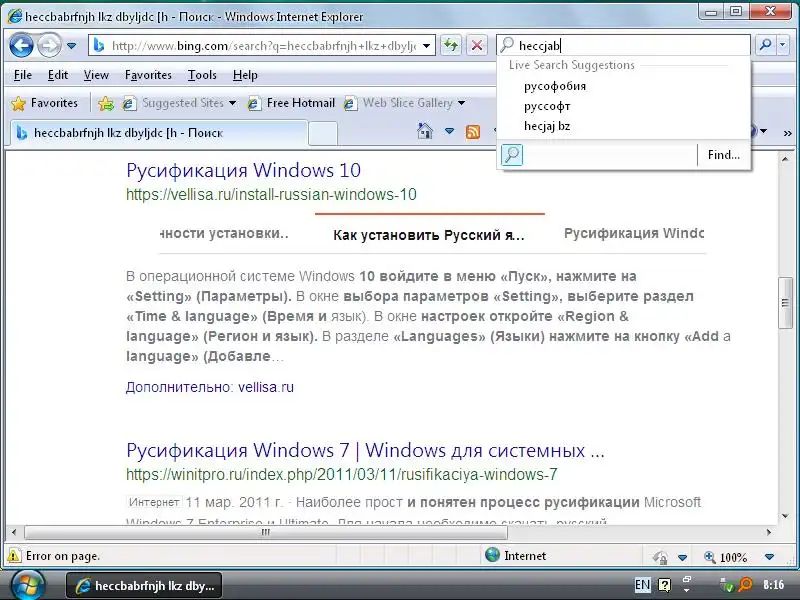The height and width of the screenshot is (600, 800).
Task: Choose suggestion русофобия
Action: point(555,86)
